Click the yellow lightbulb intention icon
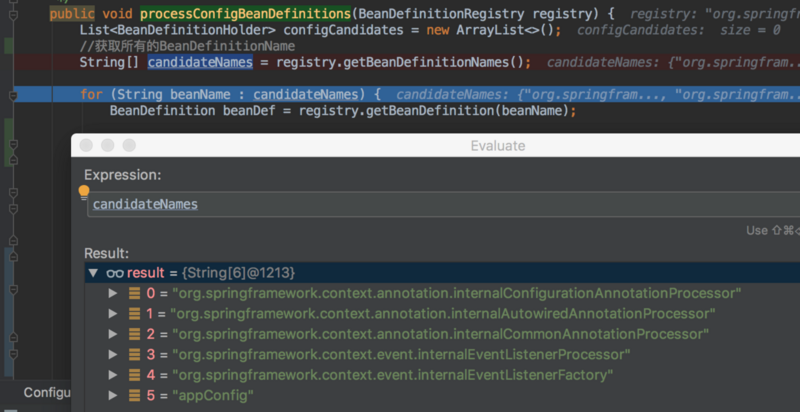The image size is (800, 412). click(x=84, y=191)
